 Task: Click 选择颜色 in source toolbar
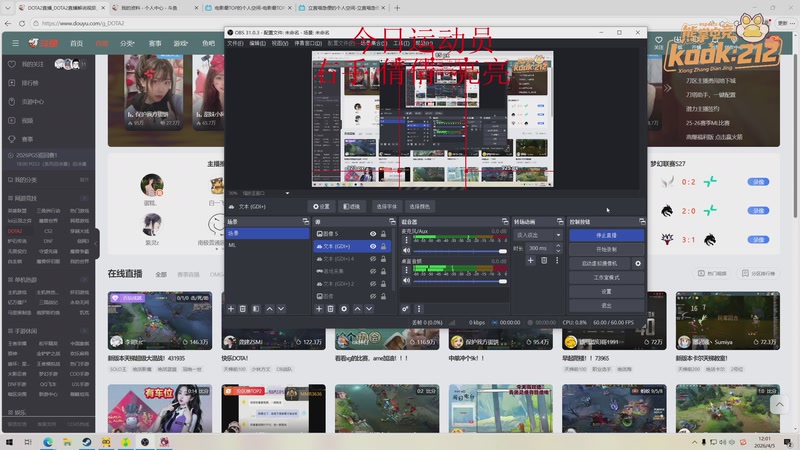click(419, 207)
